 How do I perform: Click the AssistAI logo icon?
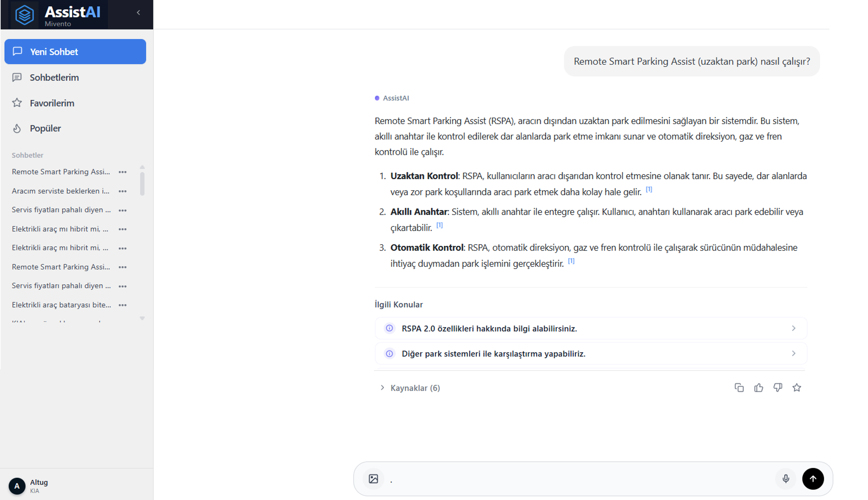[25, 15]
